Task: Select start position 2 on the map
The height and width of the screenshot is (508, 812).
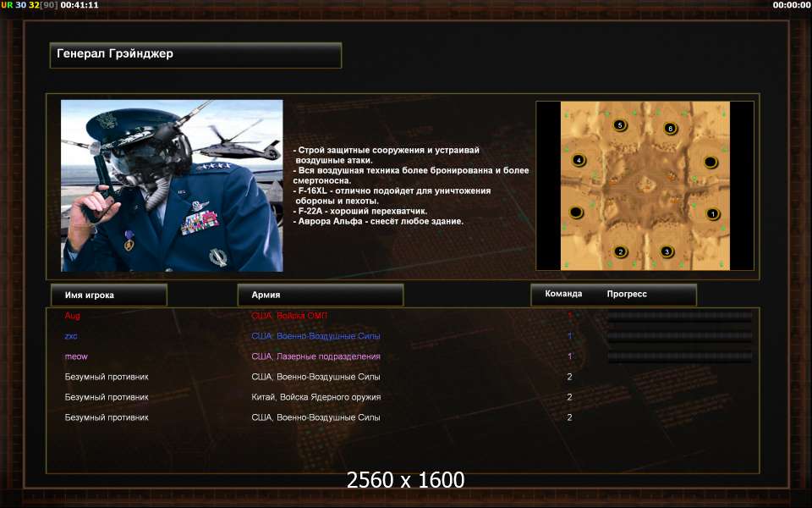Action: pos(620,252)
